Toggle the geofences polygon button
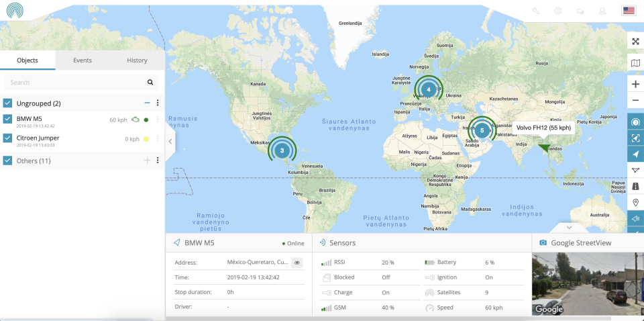This screenshot has width=644, height=321. [635, 170]
